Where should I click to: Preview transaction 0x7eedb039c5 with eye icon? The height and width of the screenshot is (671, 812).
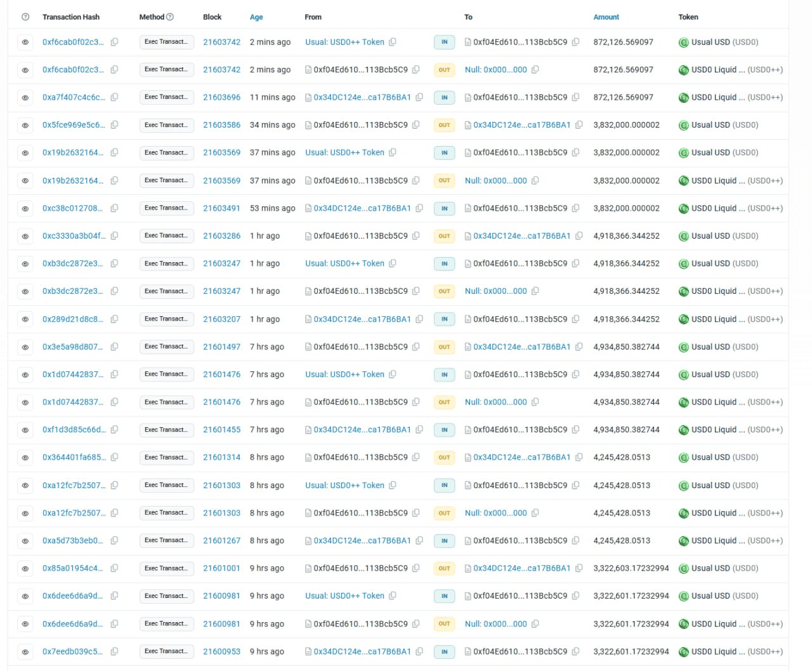(25, 652)
